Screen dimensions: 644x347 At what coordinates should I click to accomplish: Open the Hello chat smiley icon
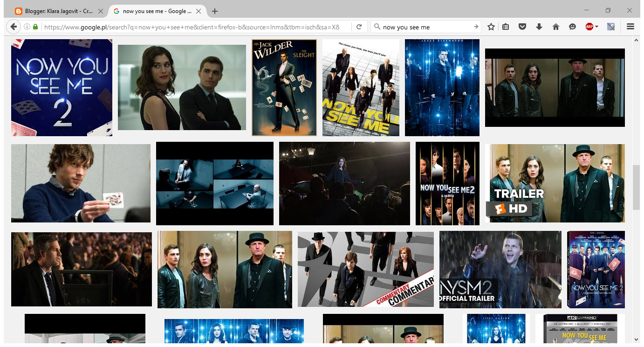pyautogui.click(x=572, y=27)
